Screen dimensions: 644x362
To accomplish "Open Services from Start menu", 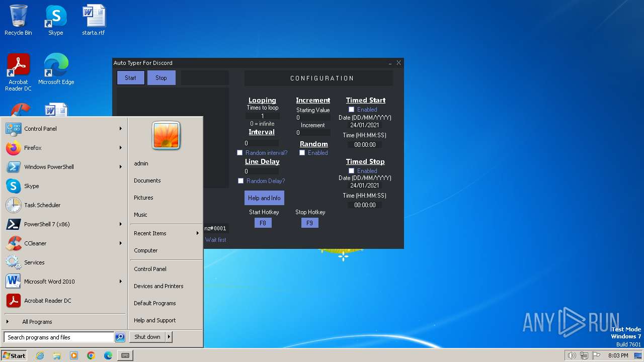I will [64, 262].
